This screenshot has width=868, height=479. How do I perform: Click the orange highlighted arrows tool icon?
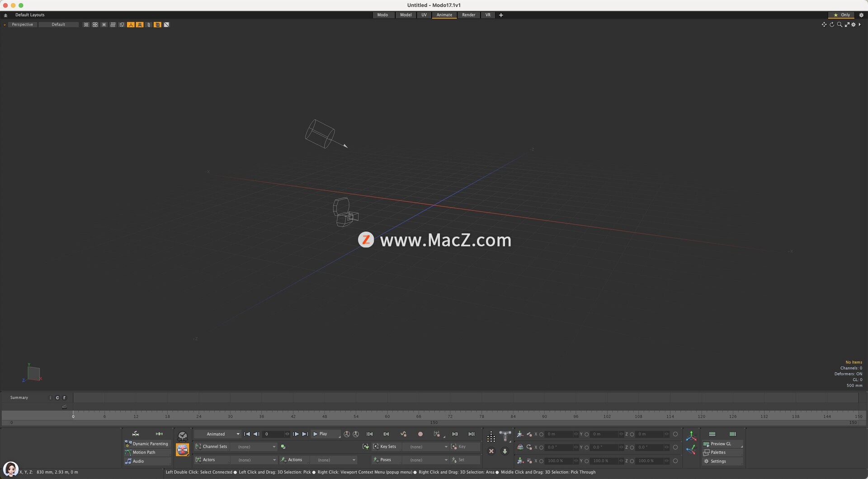(183, 450)
